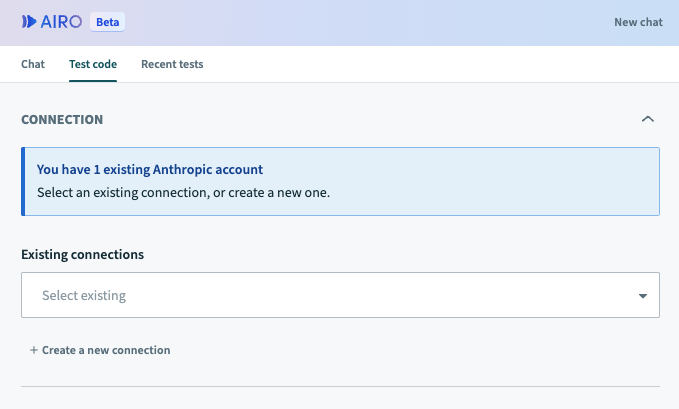Click the 'Select an existing connection' banner text
Image resolution: width=679 pixels, height=409 pixels.
tap(183, 191)
